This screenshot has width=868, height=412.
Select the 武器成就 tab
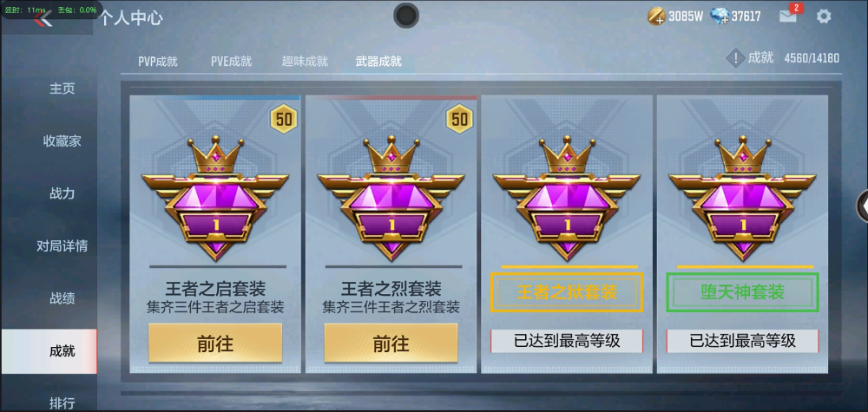(378, 62)
